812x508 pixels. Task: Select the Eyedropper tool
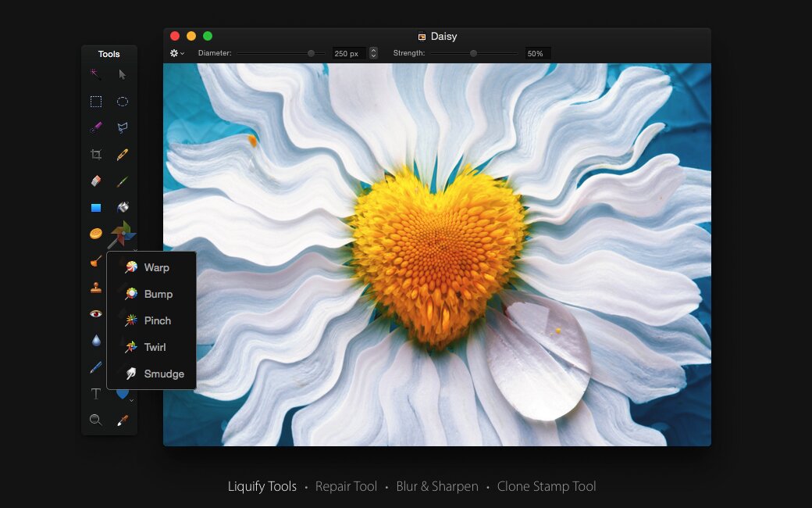point(123,420)
